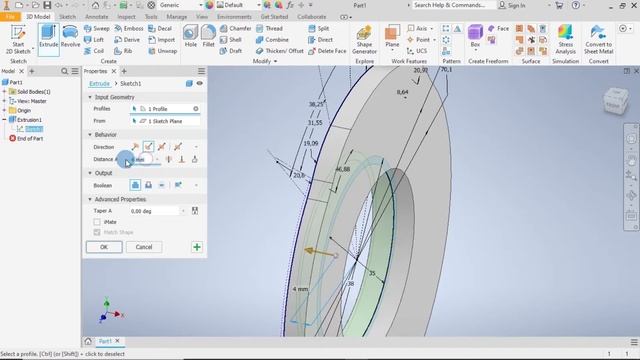Screen dimensions: 640x360
Task: Select the Revolve tool
Action: (x=70, y=37)
